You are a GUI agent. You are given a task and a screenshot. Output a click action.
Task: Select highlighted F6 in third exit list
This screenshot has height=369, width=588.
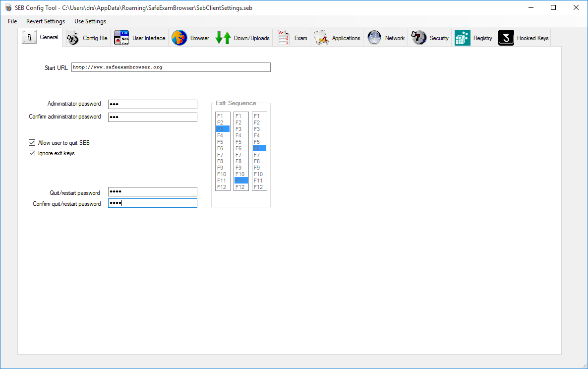(259, 148)
